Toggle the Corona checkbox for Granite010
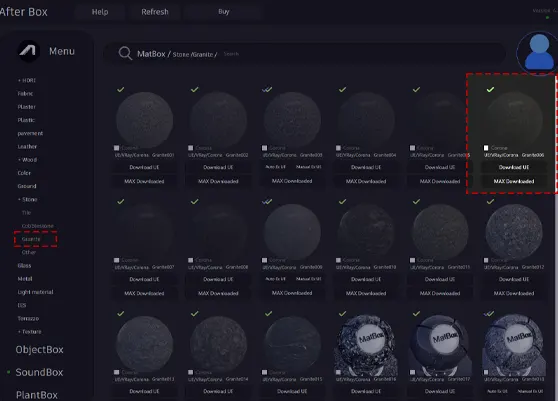Viewport: 558px width, 401px height. point(338,260)
